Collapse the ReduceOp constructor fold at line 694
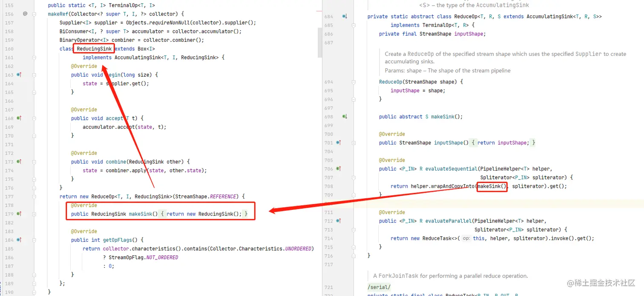 pyautogui.click(x=354, y=81)
